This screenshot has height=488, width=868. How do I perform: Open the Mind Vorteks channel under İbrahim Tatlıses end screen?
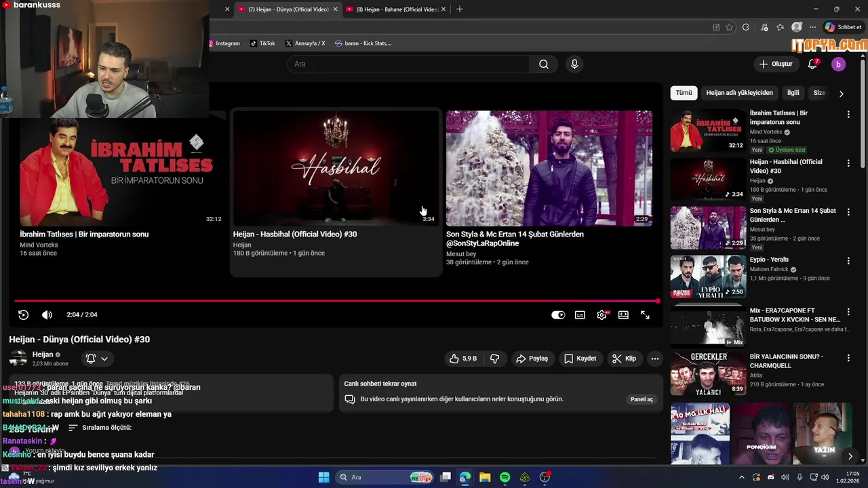[39, 245]
